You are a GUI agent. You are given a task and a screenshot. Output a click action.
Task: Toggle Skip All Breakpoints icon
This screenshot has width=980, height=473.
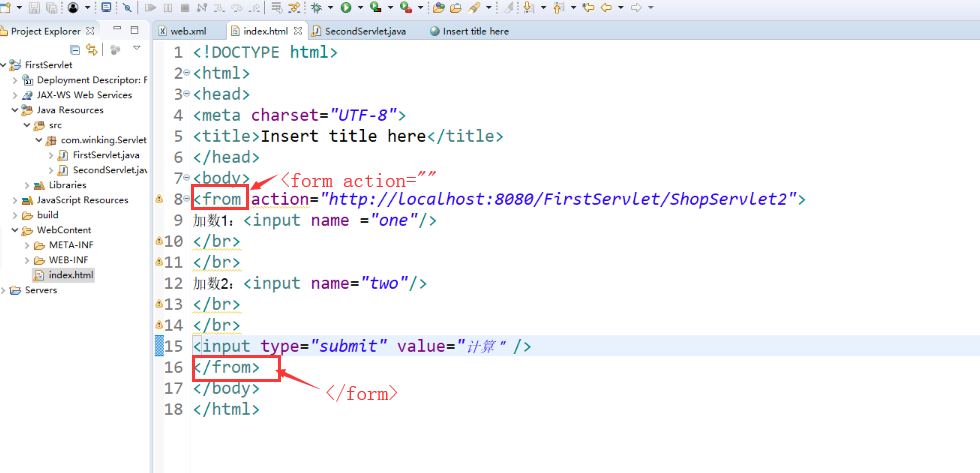127,7
